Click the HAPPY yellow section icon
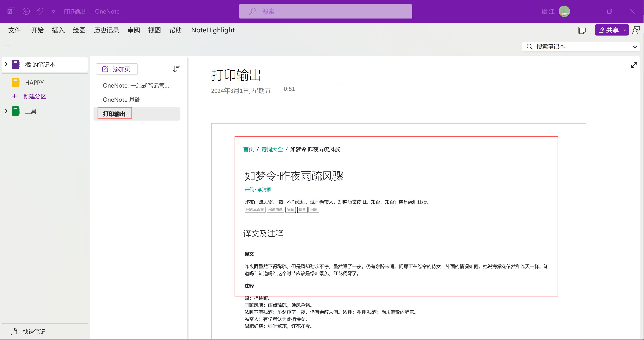The image size is (644, 340). 16,83
